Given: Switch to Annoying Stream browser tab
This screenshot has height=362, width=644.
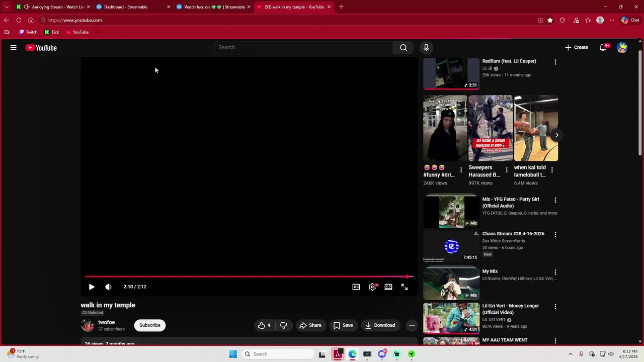Looking at the screenshot, I should tap(53, 7).
